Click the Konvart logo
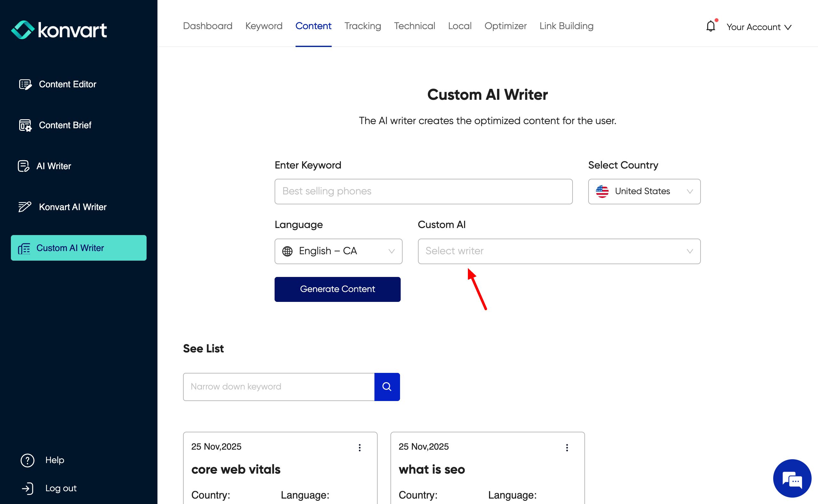The width and height of the screenshot is (818, 504). point(59,30)
